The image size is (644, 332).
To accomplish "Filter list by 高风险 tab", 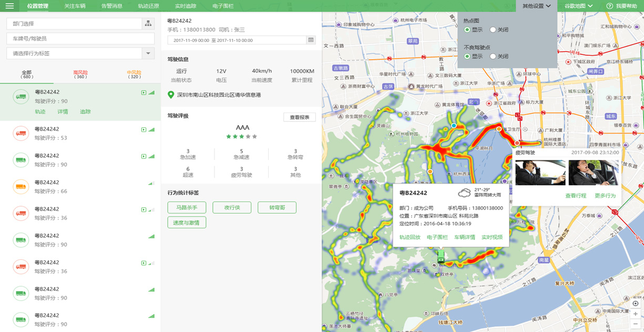I will pyautogui.click(x=80, y=74).
